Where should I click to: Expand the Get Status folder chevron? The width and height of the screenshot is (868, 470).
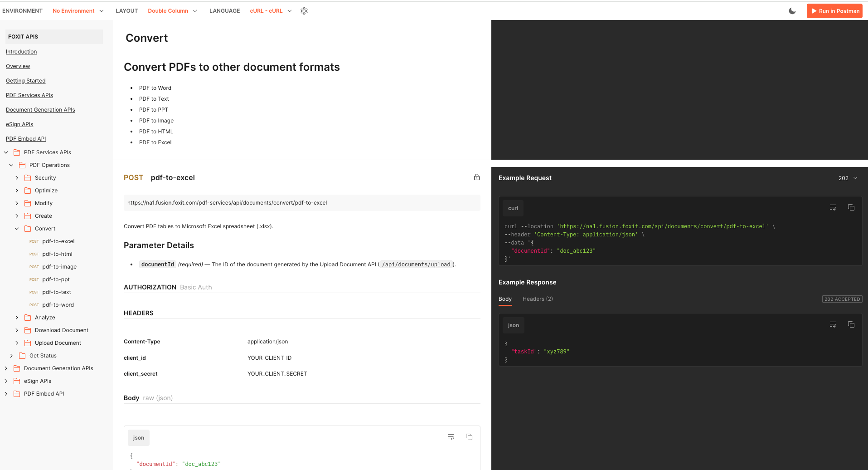tap(11, 356)
